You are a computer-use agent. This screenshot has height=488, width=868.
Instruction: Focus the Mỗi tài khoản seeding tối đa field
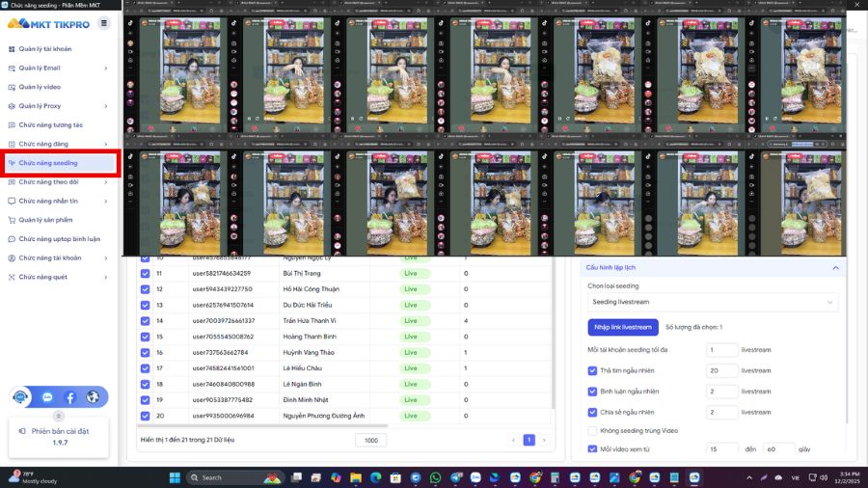click(x=721, y=350)
